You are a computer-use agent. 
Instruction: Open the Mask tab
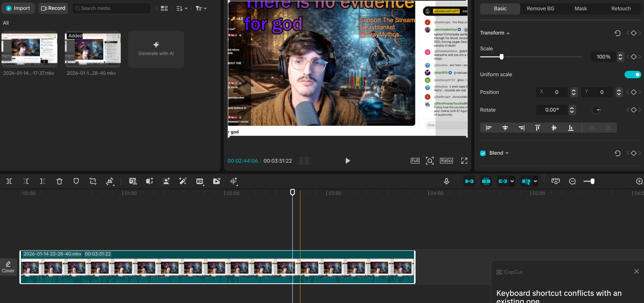(580, 9)
